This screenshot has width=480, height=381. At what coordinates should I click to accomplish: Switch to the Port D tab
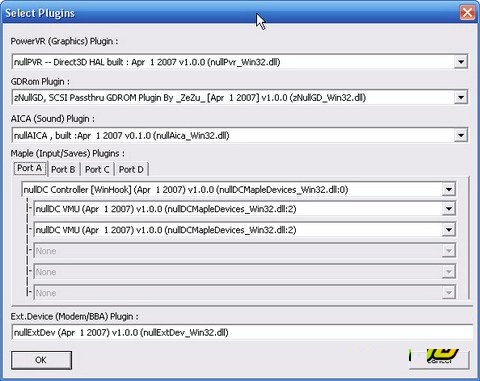point(131,169)
